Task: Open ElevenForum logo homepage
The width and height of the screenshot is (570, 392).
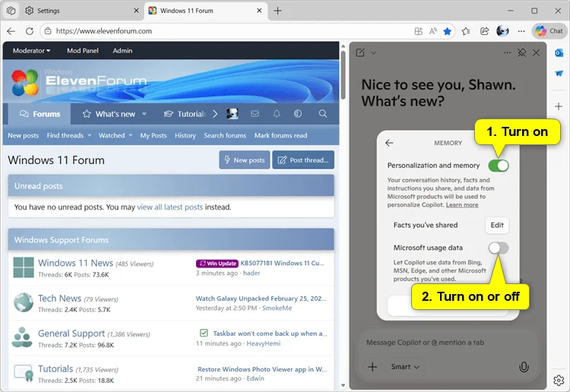Action: (79, 82)
